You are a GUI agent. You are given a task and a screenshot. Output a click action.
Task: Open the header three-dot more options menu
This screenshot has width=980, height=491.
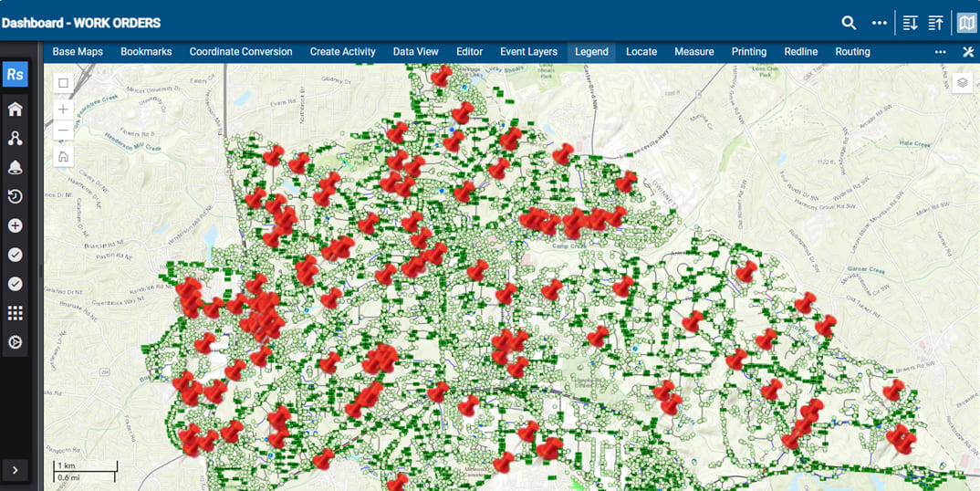880,23
